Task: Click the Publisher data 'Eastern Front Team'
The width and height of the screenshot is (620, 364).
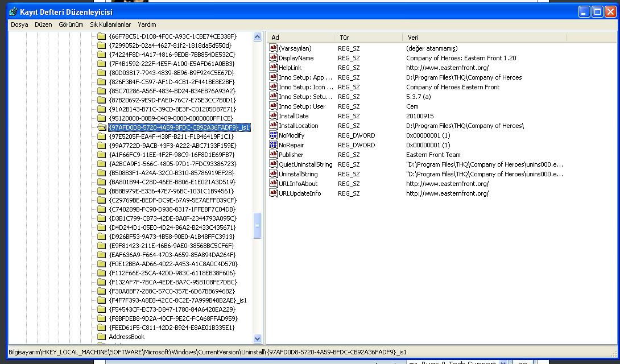Action: pyautogui.click(x=433, y=155)
